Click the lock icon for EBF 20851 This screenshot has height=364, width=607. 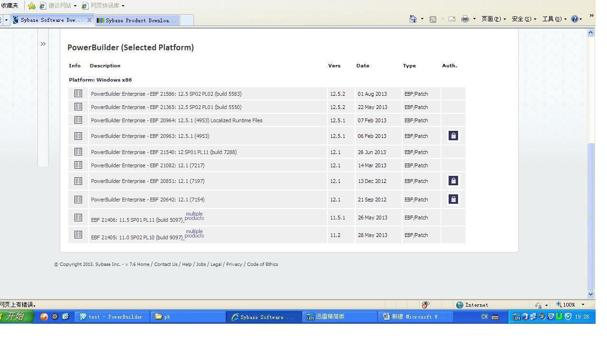(x=453, y=181)
